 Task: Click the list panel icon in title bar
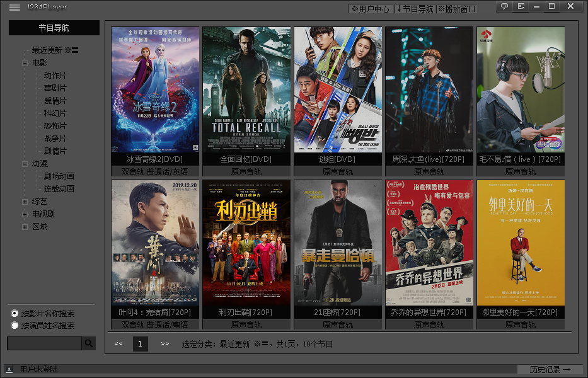click(x=521, y=6)
